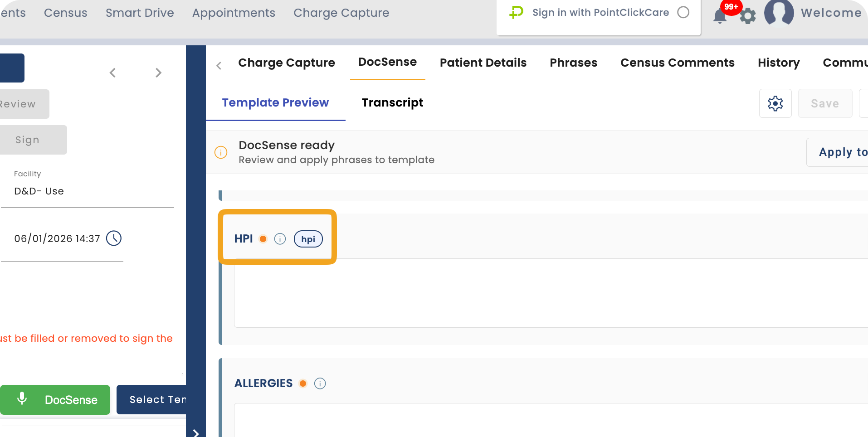Open the Census Comments tab

pos(678,63)
